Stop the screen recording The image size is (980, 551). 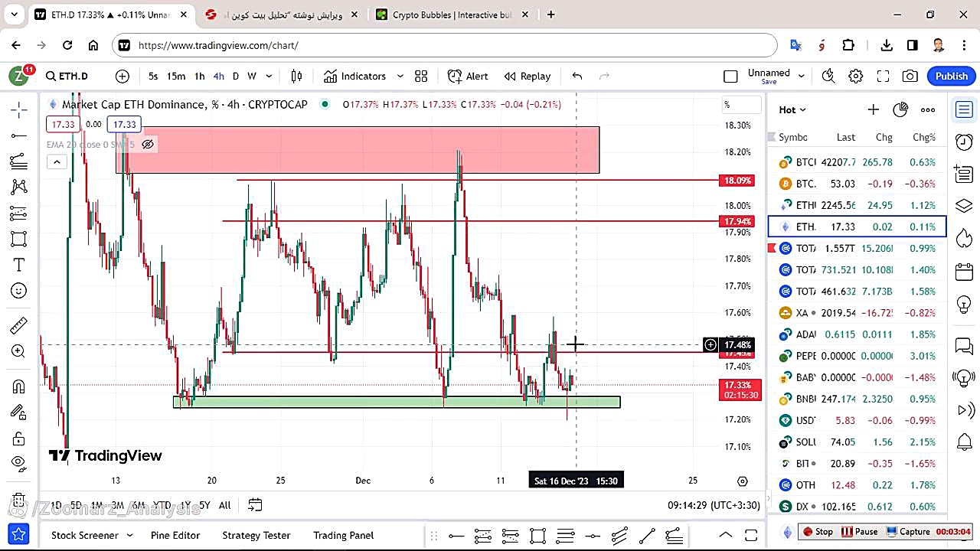818,531
